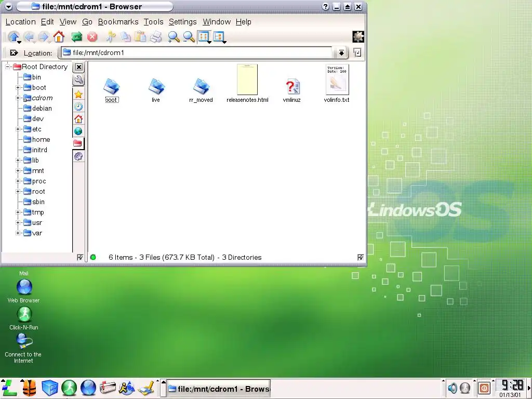Screen dimensions: 532x399
Task: Open the Bookmarks menu
Action: click(x=118, y=22)
